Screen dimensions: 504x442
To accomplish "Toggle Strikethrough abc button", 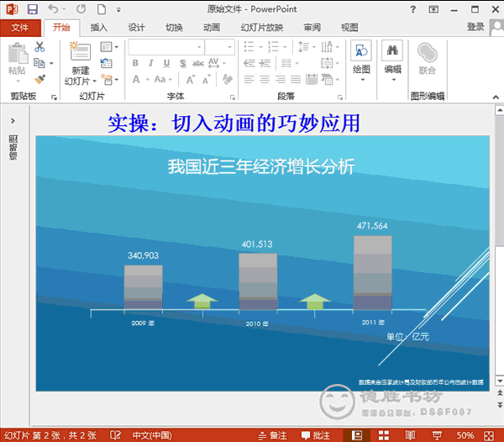I will pos(198,63).
